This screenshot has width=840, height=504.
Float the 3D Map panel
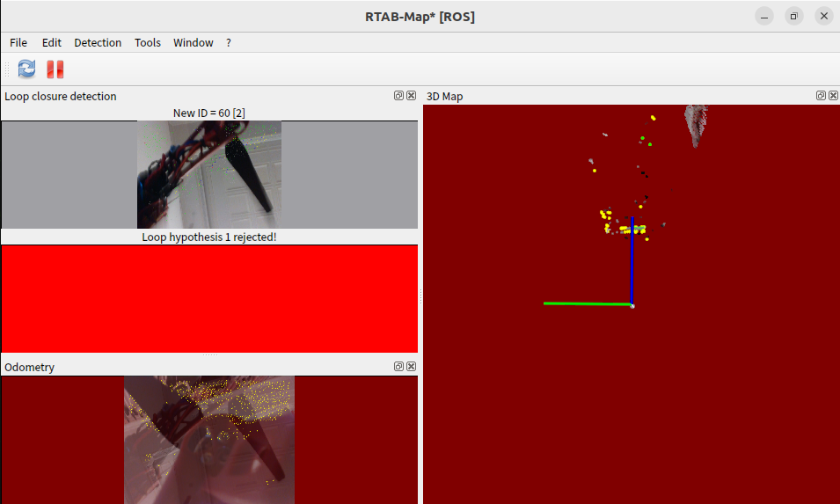(x=821, y=95)
